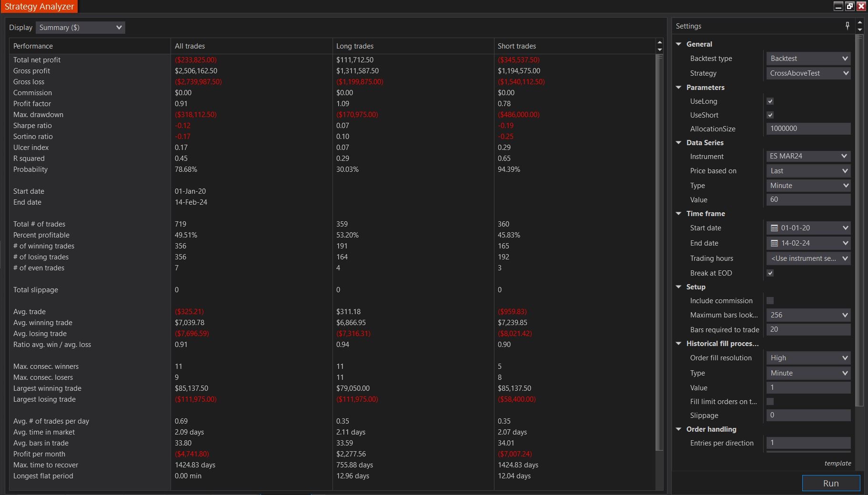Screen dimensions: 868x495
Task: Minimize the Strategy Analyzer window
Action: (838, 6)
